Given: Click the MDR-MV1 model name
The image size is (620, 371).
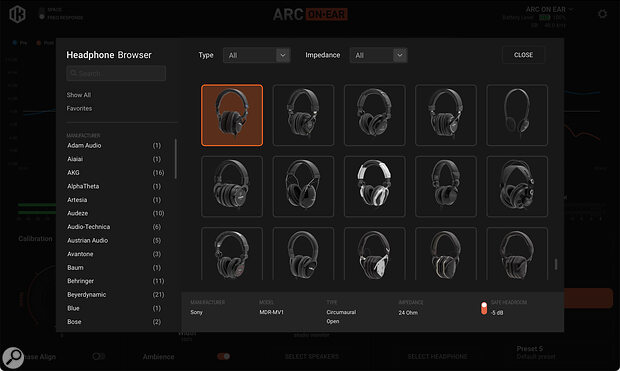Looking at the screenshot, I should (271, 312).
